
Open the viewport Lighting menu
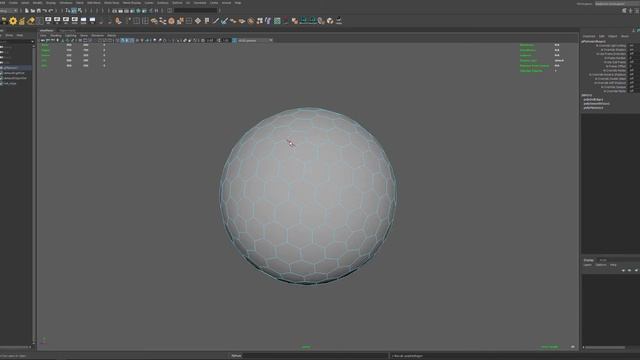coord(70,36)
